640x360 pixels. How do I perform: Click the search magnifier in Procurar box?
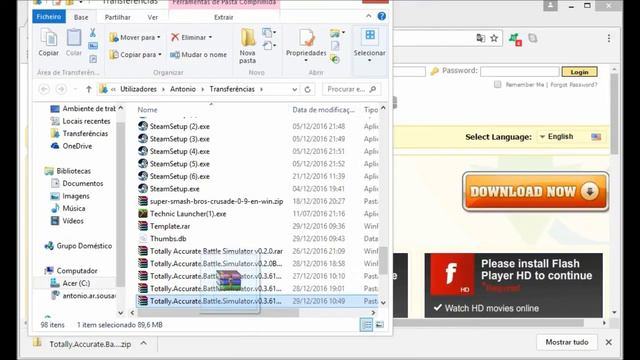coord(372,89)
